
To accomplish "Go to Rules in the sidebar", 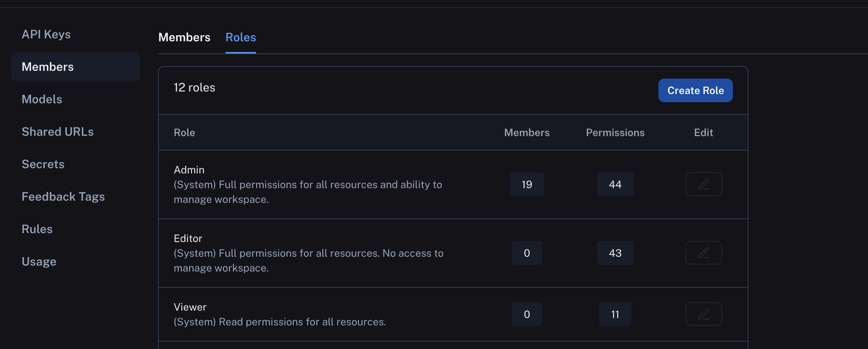I will [x=37, y=229].
